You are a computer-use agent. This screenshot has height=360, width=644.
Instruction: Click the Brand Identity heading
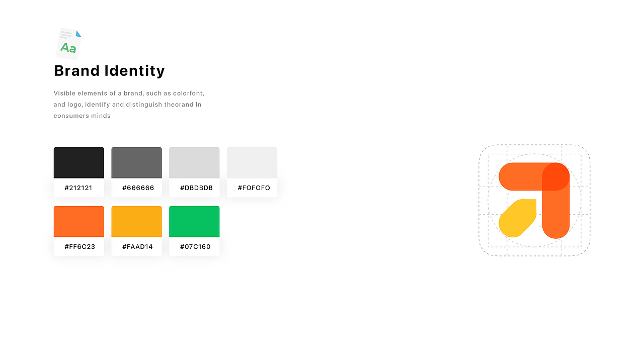pyautogui.click(x=109, y=71)
